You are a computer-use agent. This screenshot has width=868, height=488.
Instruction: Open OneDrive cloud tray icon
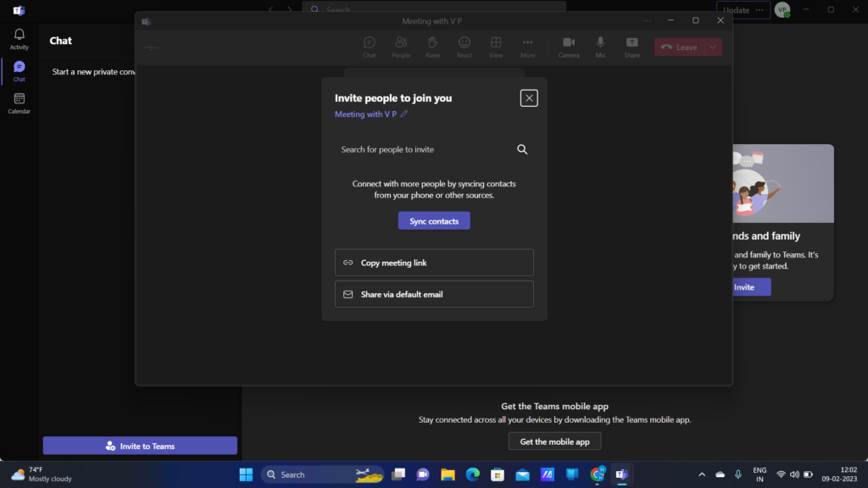721,474
